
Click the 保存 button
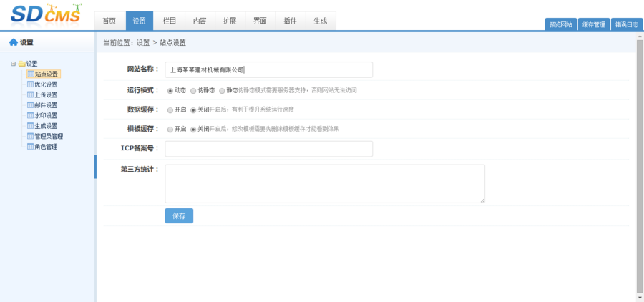tap(179, 216)
